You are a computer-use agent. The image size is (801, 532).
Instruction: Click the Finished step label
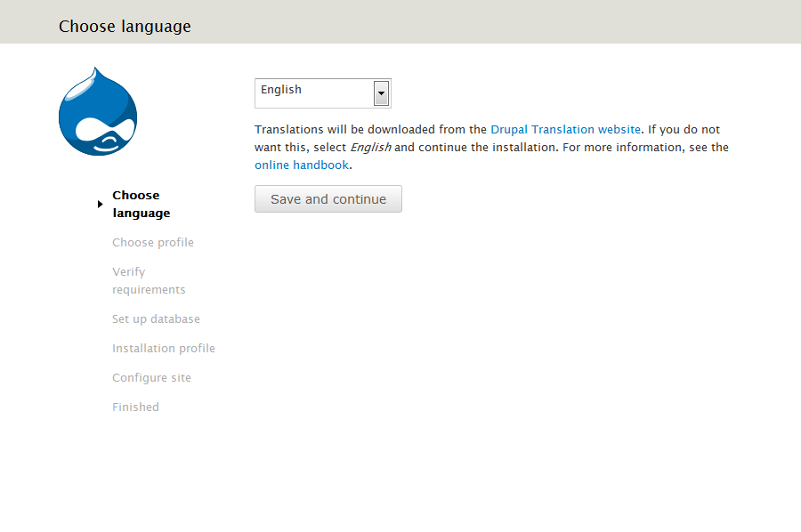135,407
